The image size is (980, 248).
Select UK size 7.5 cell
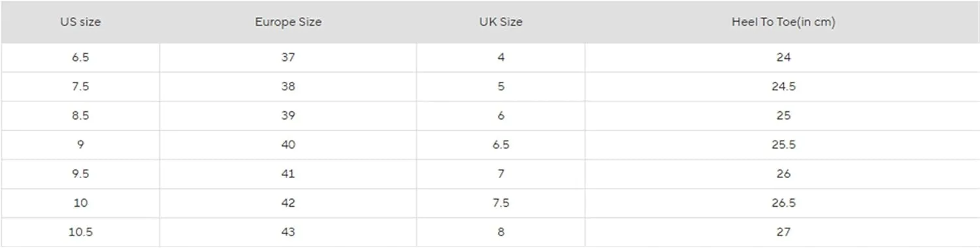500,203
